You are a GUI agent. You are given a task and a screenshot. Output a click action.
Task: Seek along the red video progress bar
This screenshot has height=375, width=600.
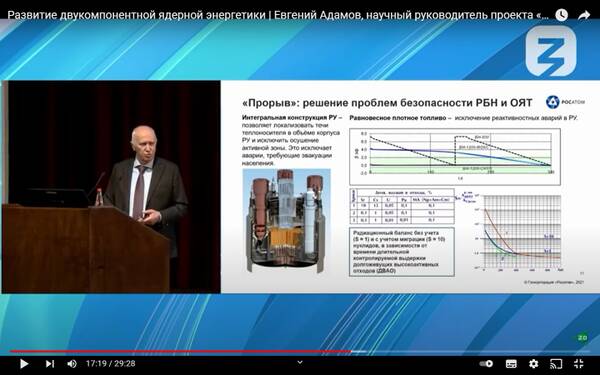click(x=300, y=351)
